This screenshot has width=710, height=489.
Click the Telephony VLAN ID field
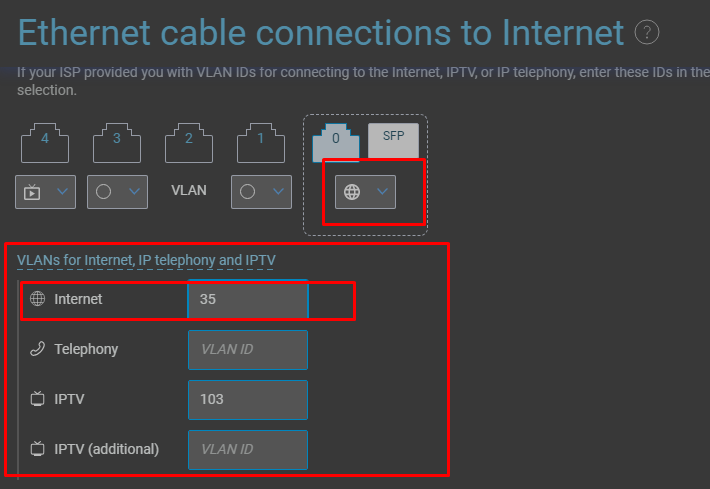pos(248,350)
